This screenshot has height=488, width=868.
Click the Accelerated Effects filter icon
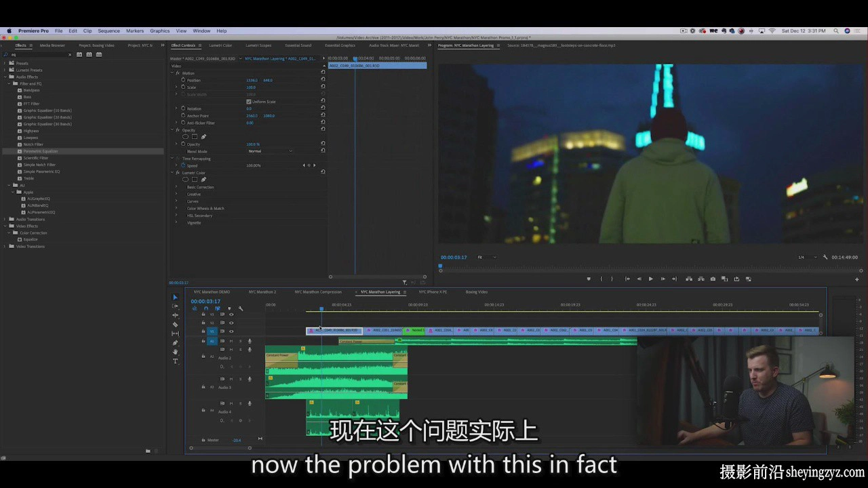[81, 54]
